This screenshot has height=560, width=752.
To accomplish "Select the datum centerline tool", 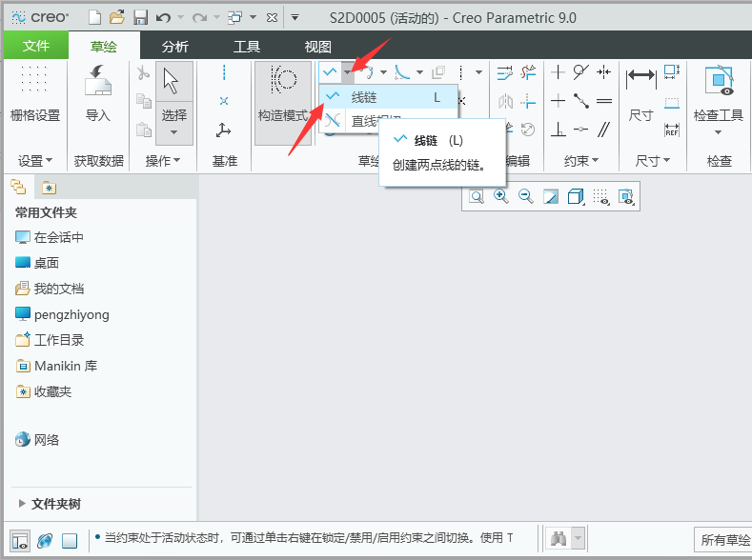I will [x=224, y=72].
